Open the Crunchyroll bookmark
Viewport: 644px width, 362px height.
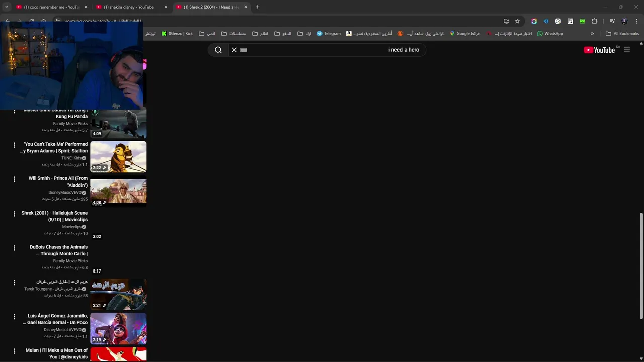421,34
